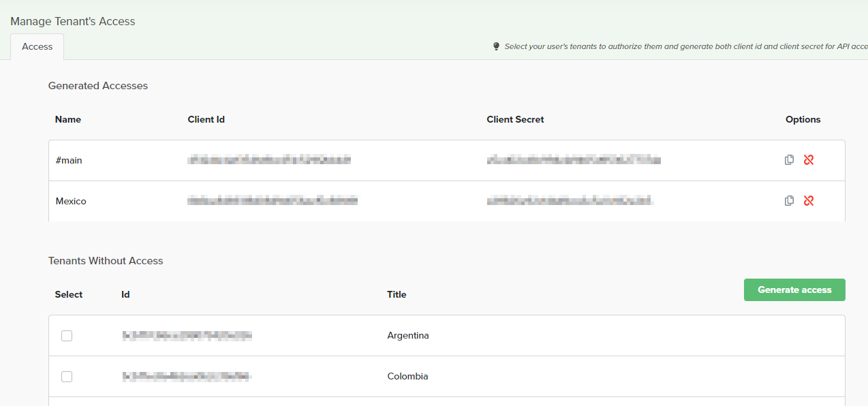Click the Generate access button
The width and height of the screenshot is (868, 406).
[794, 290]
